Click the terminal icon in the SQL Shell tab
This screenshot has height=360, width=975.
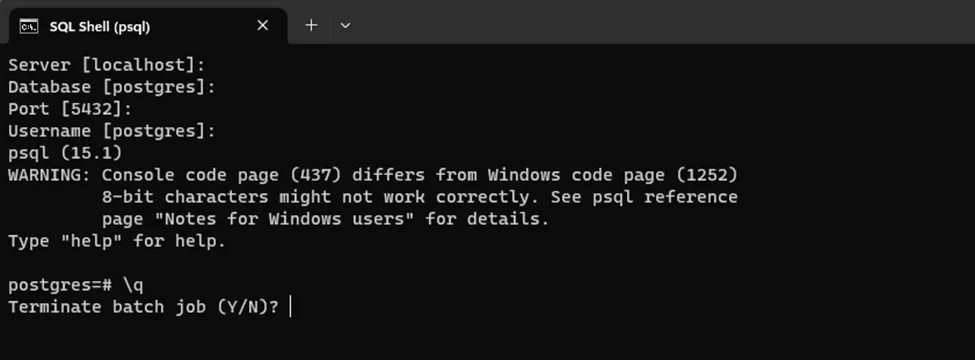pos(29,26)
